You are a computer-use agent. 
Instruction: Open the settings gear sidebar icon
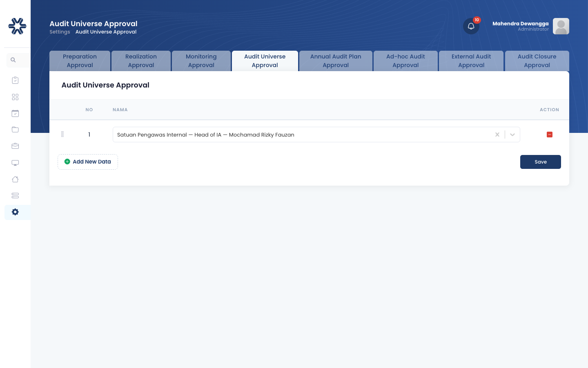click(15, 212)
